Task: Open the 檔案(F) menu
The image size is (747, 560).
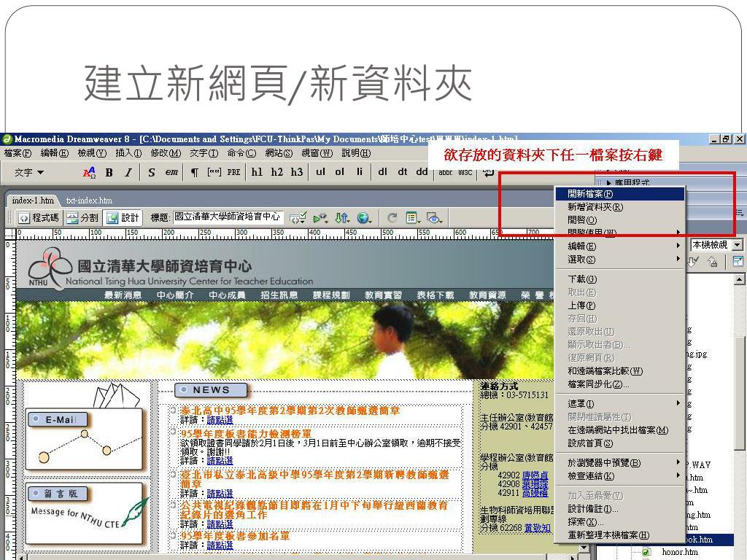Action: tap(18, 153)
